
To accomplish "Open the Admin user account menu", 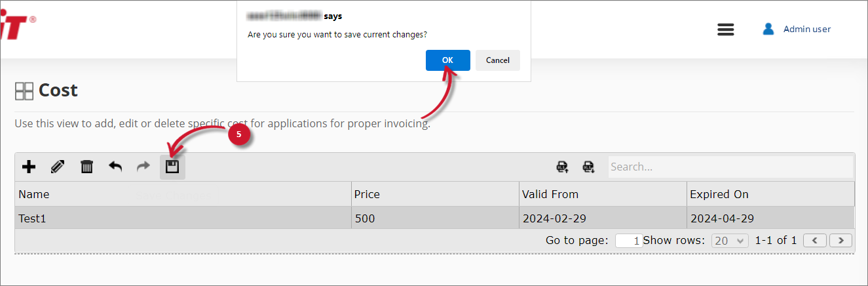I will point(806,29).
